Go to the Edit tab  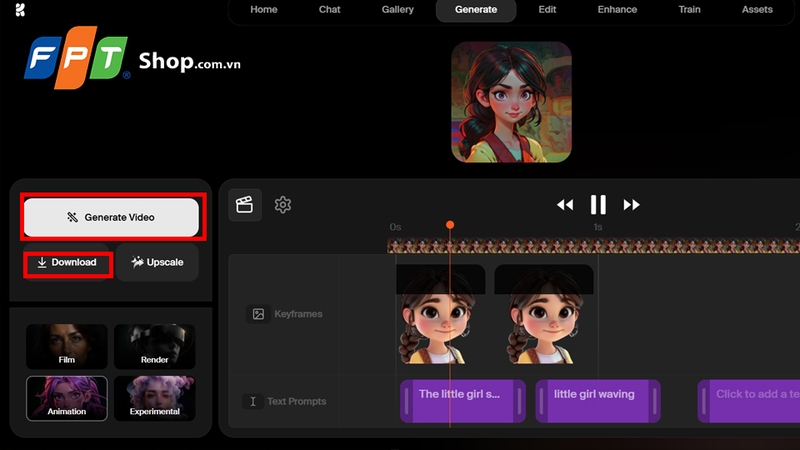point(547,10)
